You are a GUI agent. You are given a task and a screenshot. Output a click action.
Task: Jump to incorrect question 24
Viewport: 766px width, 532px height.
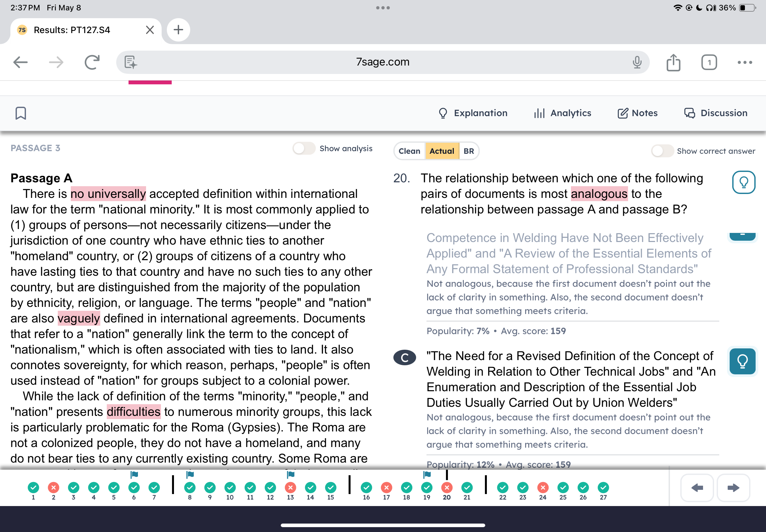point(543,488)
